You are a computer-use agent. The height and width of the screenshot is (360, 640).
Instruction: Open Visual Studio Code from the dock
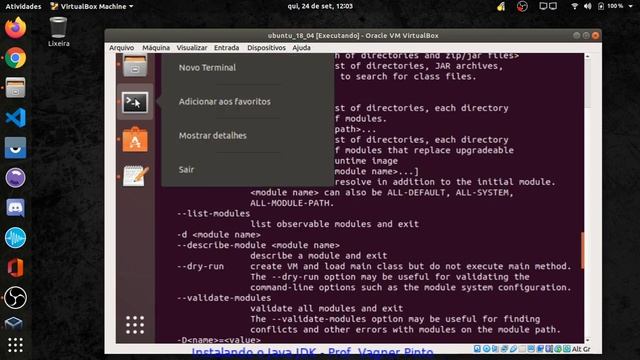pyautogui.click(x=15, y=118)
